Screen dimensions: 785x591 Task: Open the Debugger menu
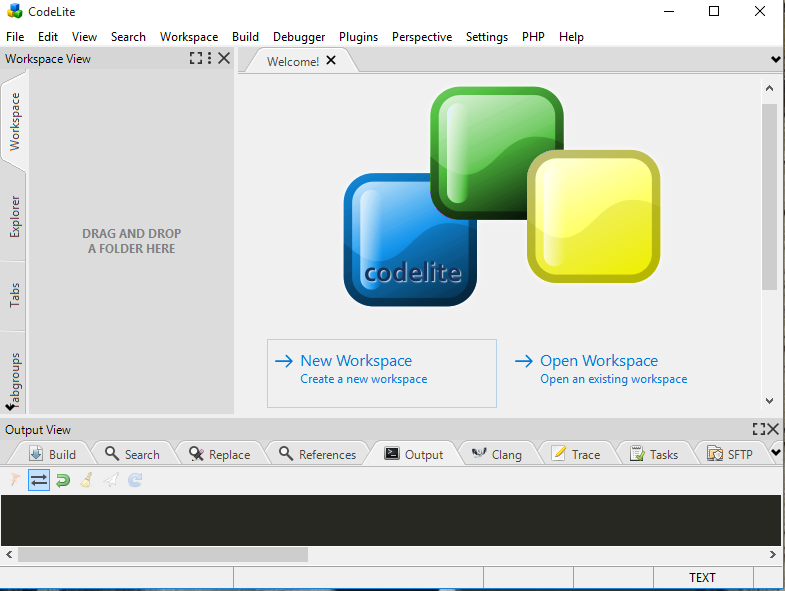[299, 37]
